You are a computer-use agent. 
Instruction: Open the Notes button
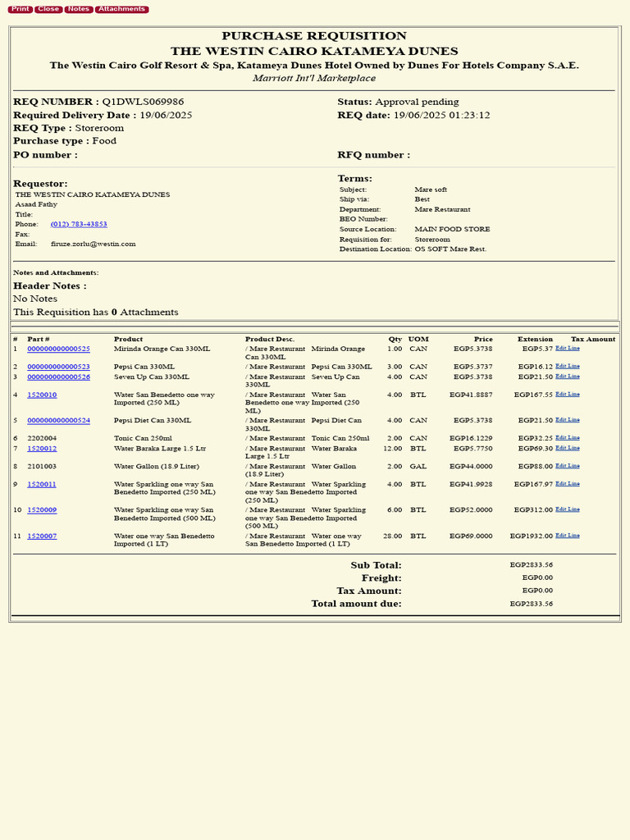pyautogui.click(x=79, y=9)
